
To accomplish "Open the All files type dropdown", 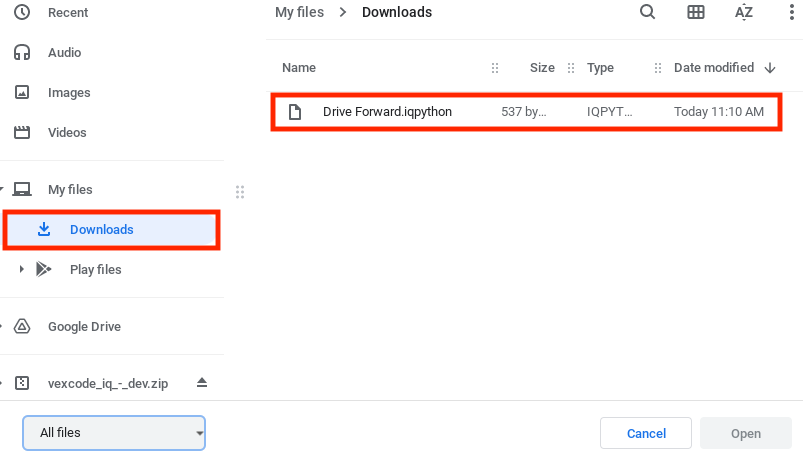I will click(114, 433).
